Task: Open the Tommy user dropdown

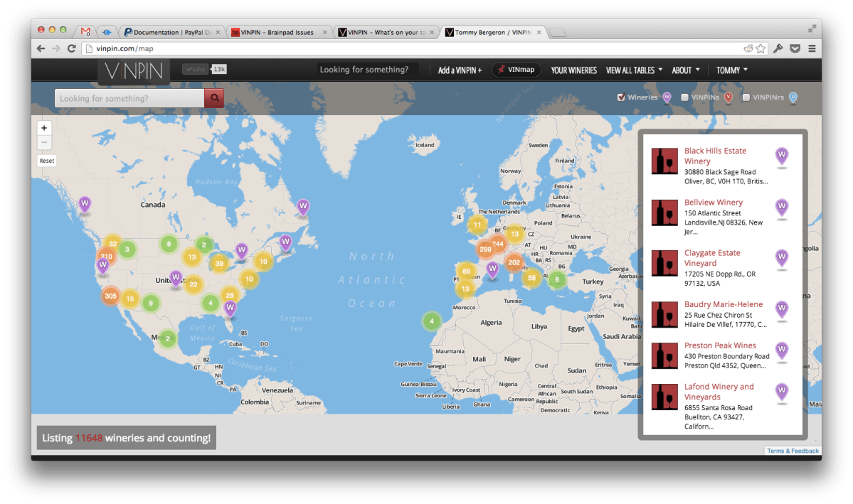Action: click(731, 70)
